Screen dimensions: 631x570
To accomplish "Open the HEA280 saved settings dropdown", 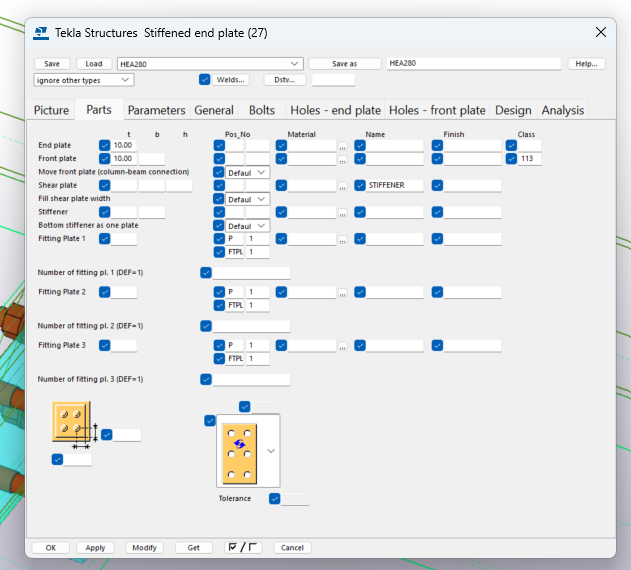I will (210, 64).
